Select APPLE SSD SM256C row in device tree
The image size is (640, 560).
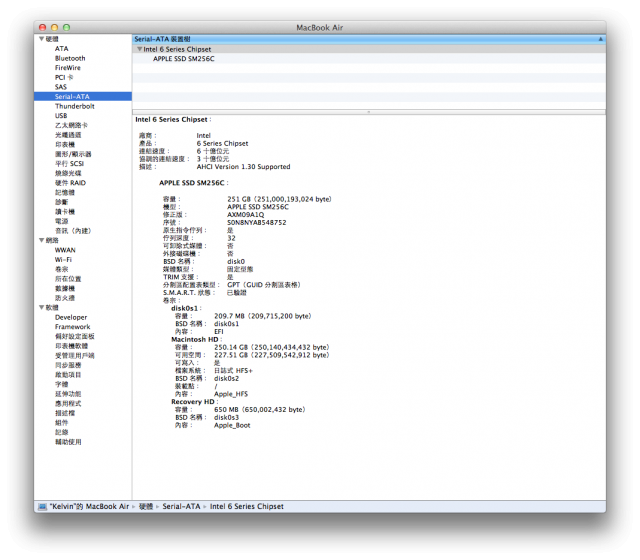pyautogui.click(x=369, y=59)
